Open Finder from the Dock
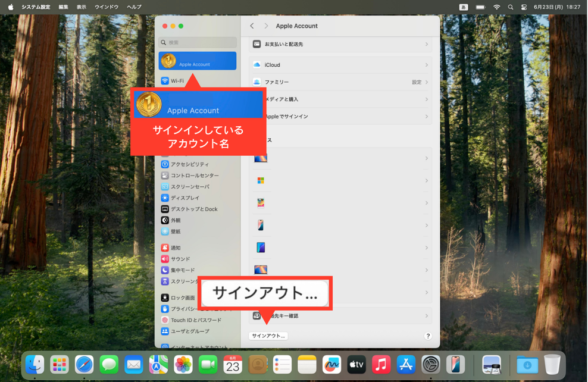Viewport: 588px width, 382px height. pos(35,364)
